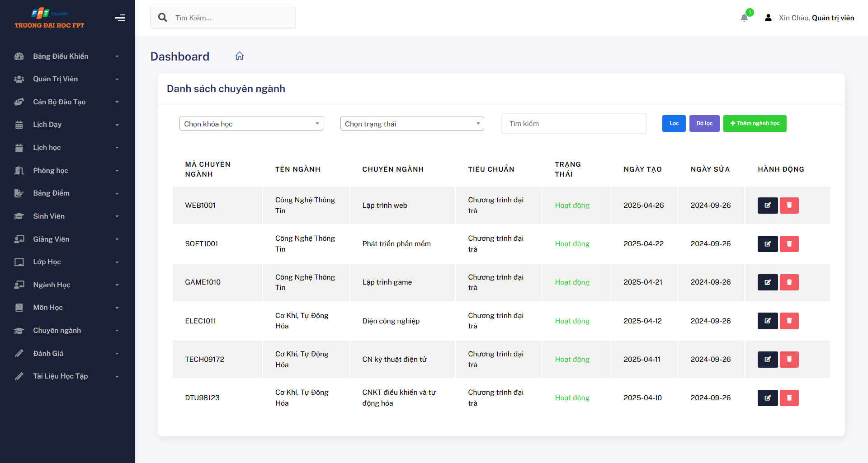Click the edit icon for WEB1001
Image resolution: width=868 pixels, height=463 pixels.
767,206
